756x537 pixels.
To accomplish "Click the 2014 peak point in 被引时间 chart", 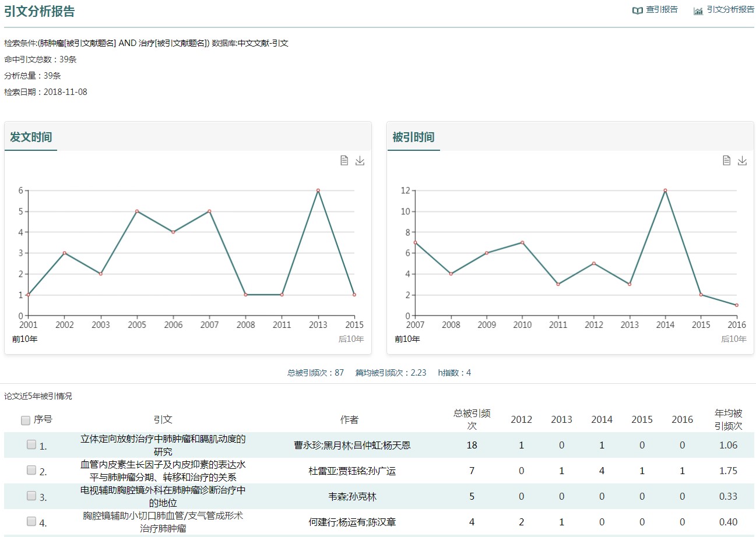I will (665, 190).
